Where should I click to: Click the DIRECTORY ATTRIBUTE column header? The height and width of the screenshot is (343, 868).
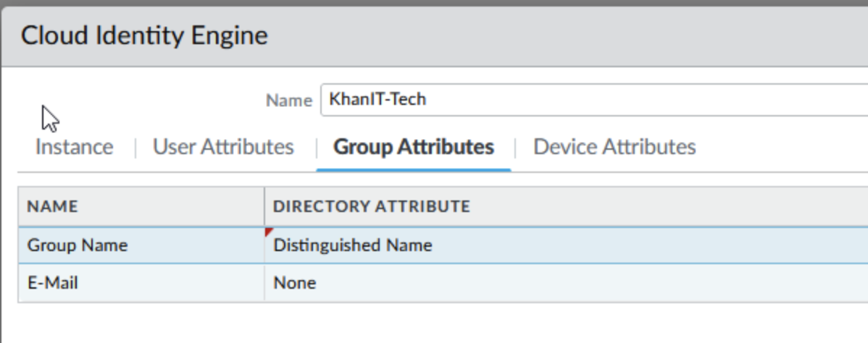371,207
